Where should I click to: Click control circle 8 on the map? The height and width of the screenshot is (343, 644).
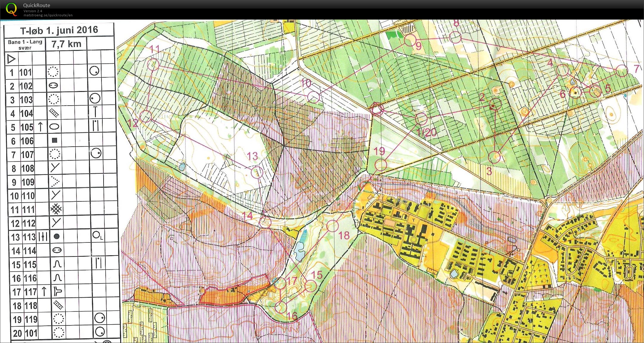(455, 37)
